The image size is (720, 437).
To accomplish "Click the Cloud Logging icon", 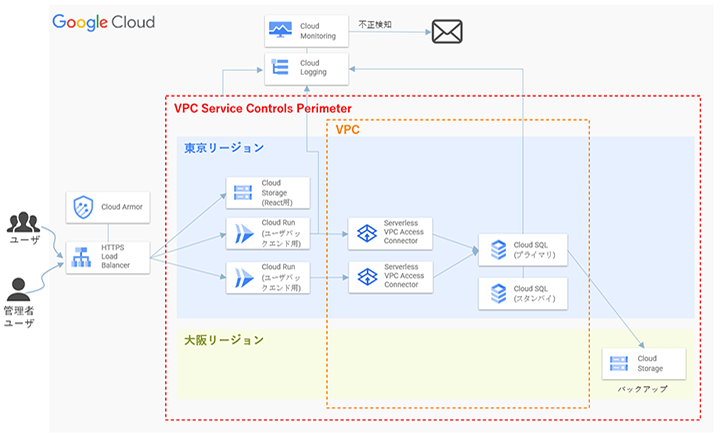I will click(280, 67).
